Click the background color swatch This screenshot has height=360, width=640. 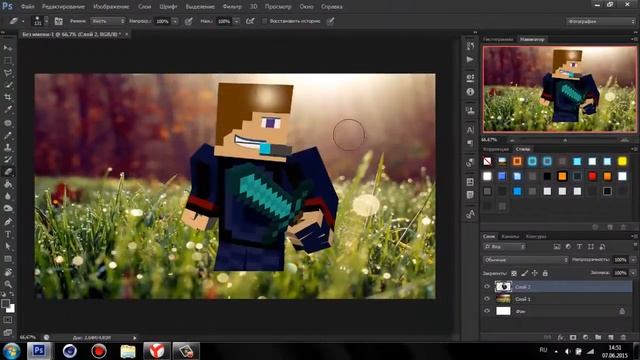11,309
